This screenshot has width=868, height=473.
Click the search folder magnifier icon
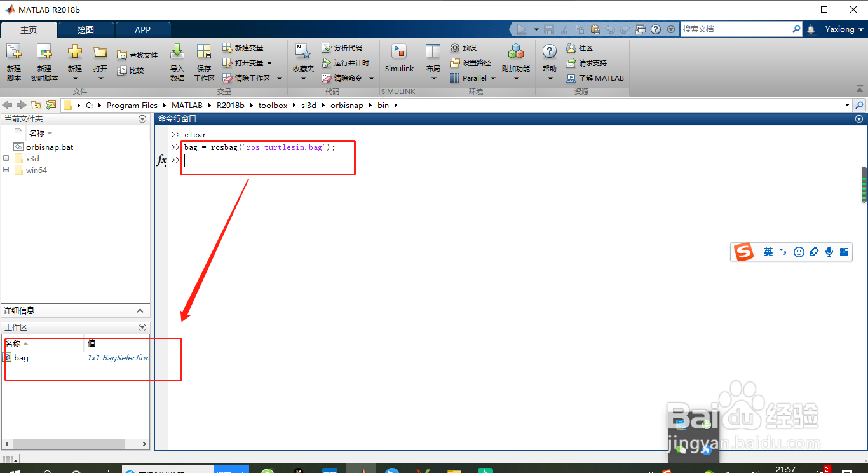[860, 105]
